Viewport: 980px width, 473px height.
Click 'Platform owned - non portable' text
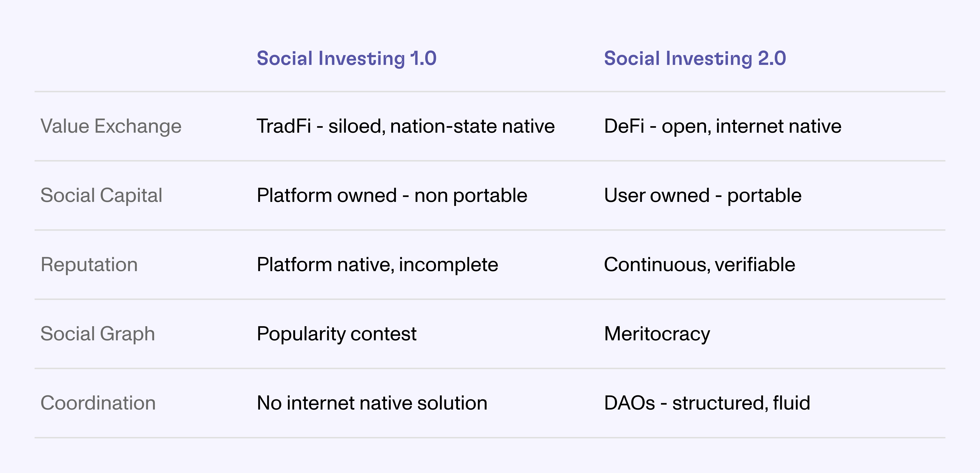click(x=392, y=196)
